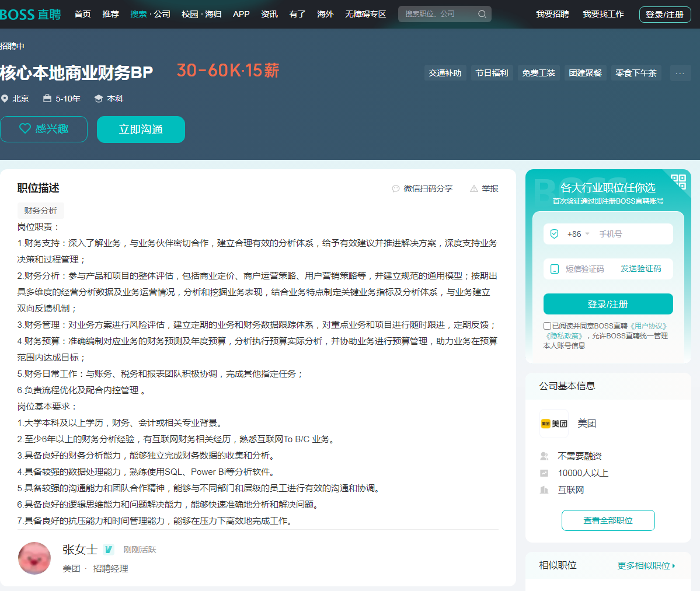Screen dimensions: 700x591
Task: Click the blue V badge next to 张女士
Action: tap(108, 549)
